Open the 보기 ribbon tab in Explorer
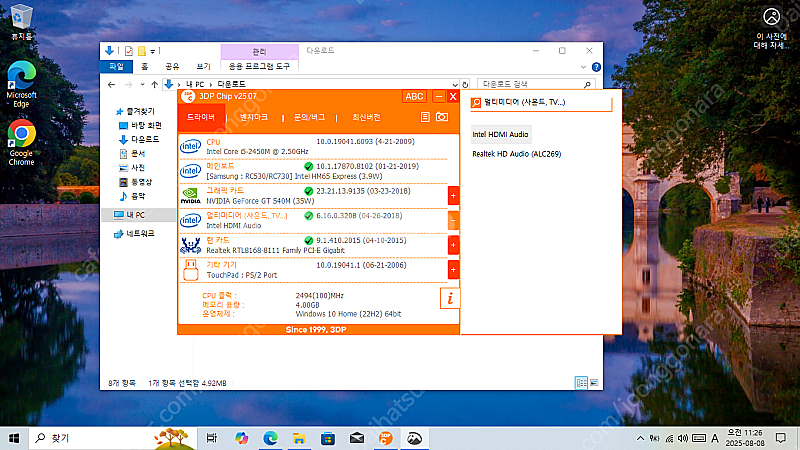 [x=203, y=66]
